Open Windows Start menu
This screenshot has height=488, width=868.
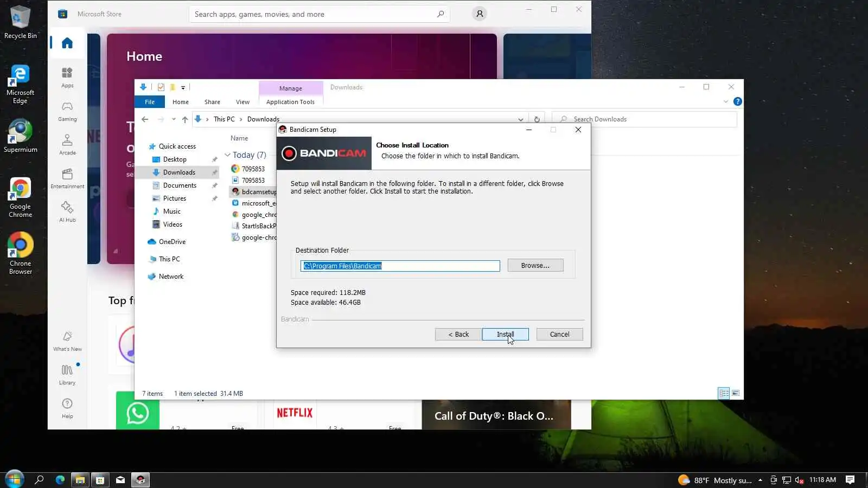click(14, 479)
